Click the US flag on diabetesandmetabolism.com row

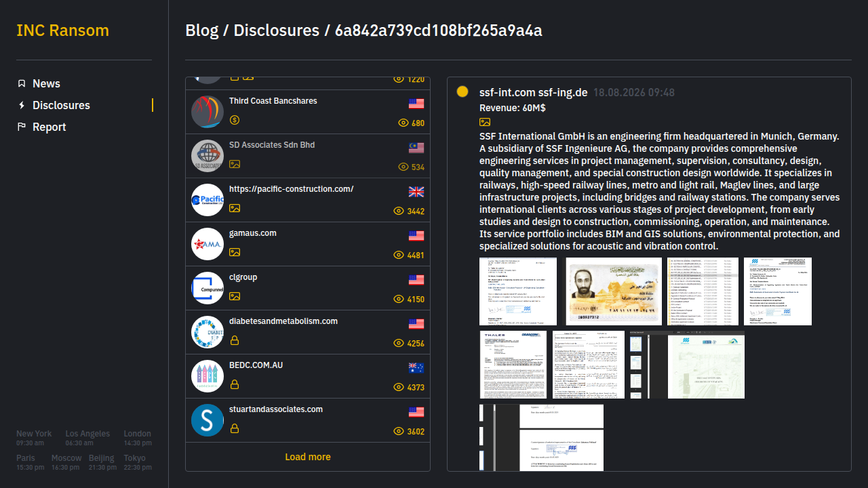(x=416, y=324)
